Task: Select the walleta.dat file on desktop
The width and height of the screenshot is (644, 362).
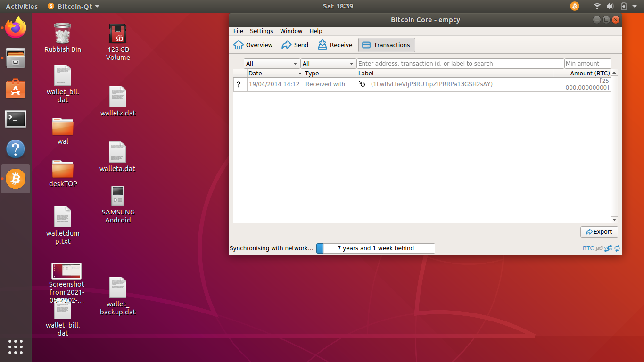Action: (x=117, y=156)
